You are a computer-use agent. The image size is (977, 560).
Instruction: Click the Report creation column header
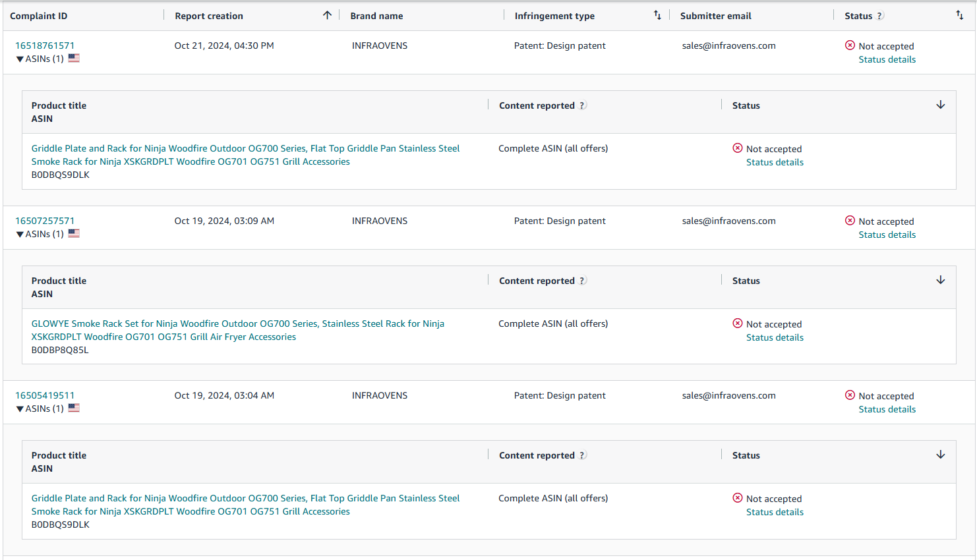[x=209, y=16]
